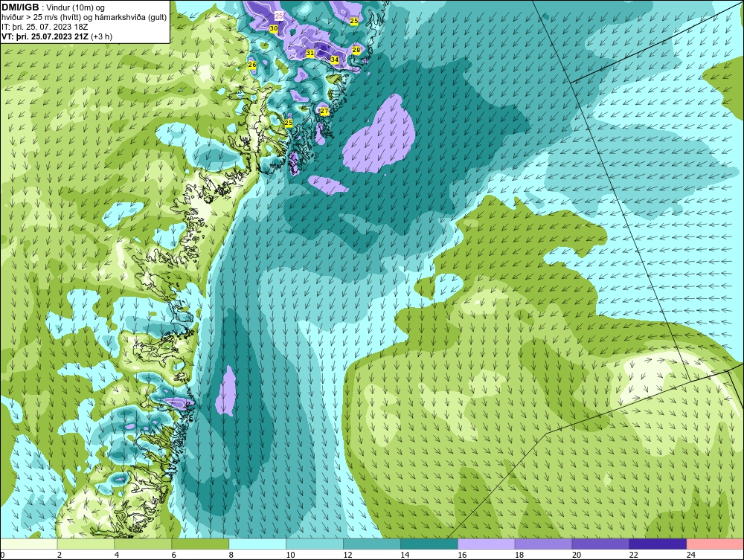Viewport: 744px width, 560px height.
Task: Click the legend scale number '14'
Action: coord(405,555)
